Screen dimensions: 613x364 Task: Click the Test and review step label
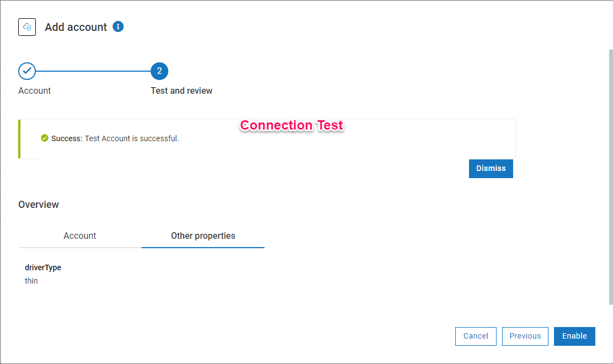click(x=182, y=91)
